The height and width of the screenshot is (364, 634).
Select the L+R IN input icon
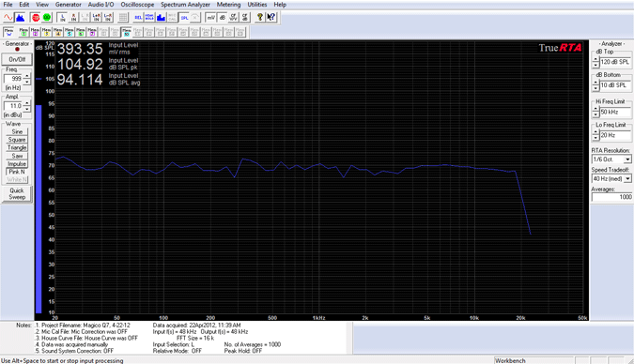pyautogui.click(x=97, y=18)
